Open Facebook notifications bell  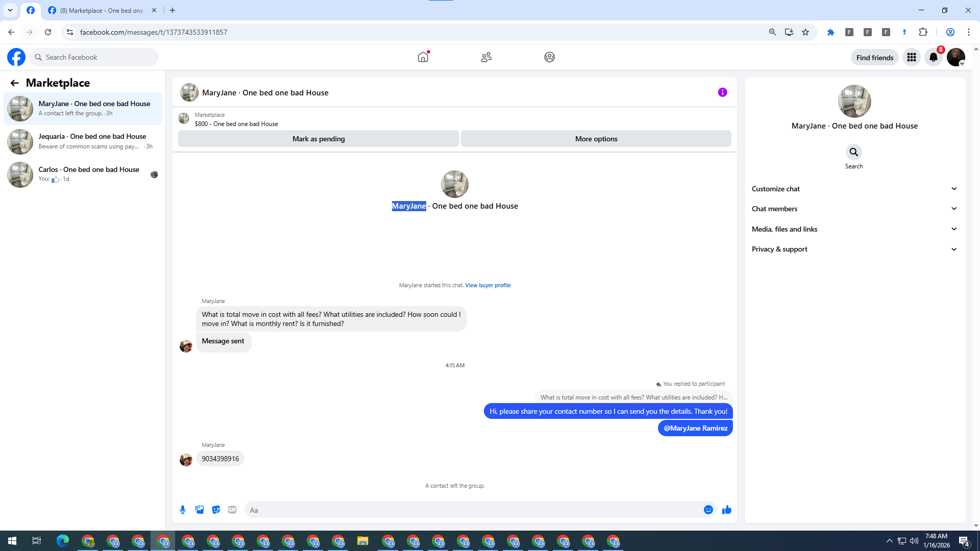[934, 57]
